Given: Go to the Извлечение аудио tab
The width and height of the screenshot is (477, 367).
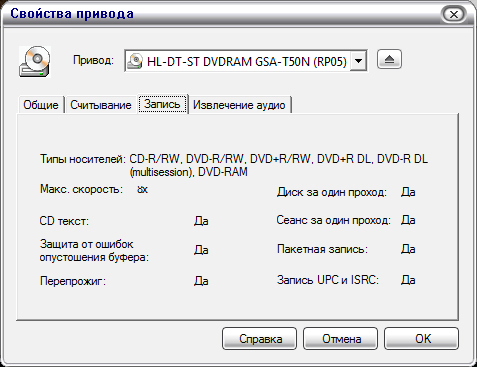Looking at the screenshot, I should point(239,105).
